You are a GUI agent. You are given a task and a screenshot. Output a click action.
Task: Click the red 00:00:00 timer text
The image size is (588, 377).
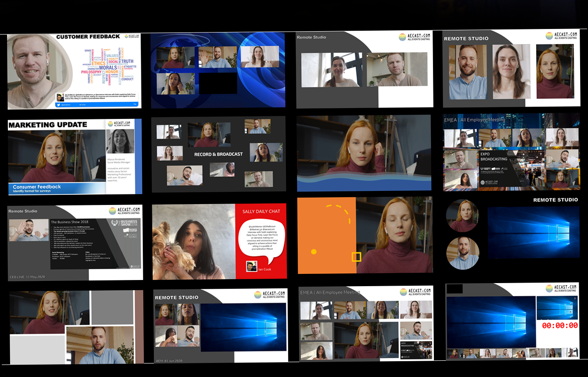(x=560, y=326)
